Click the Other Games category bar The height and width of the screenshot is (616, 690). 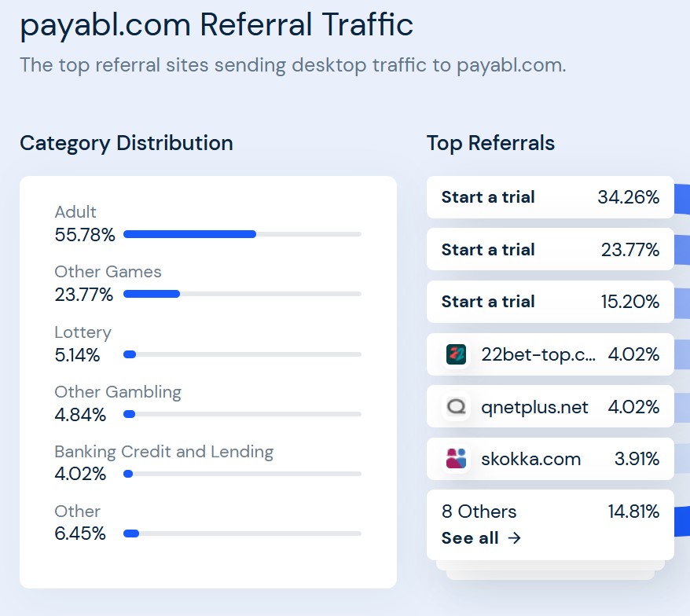pyautogui.click(x=243, y=294)
